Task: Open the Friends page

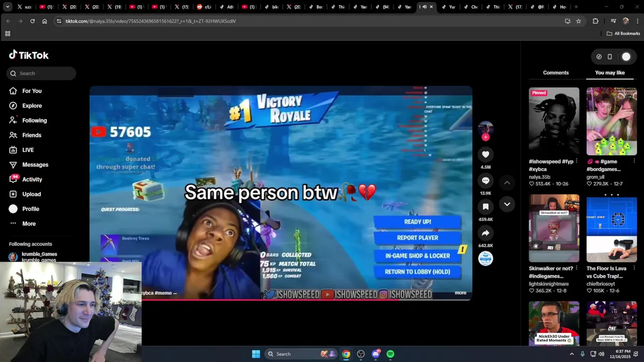Action: (25, 135)
